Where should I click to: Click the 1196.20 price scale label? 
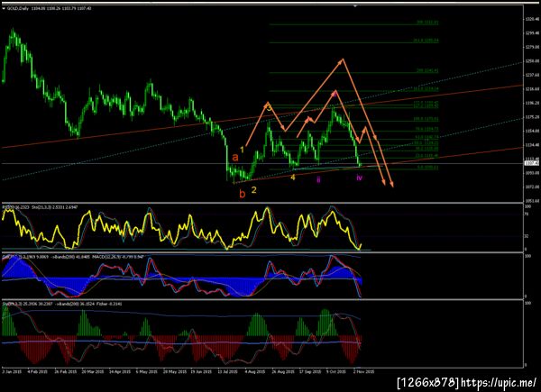(531, 103)
